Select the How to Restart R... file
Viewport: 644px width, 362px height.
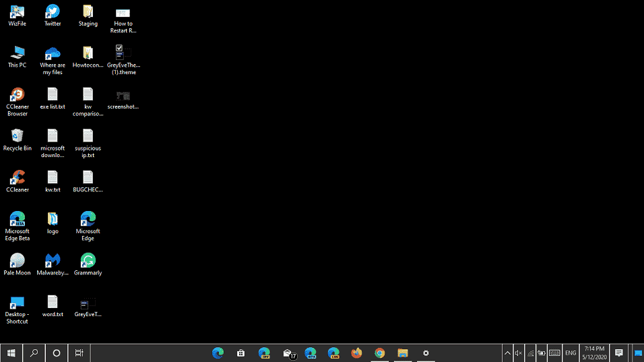[x=123, y=20]
